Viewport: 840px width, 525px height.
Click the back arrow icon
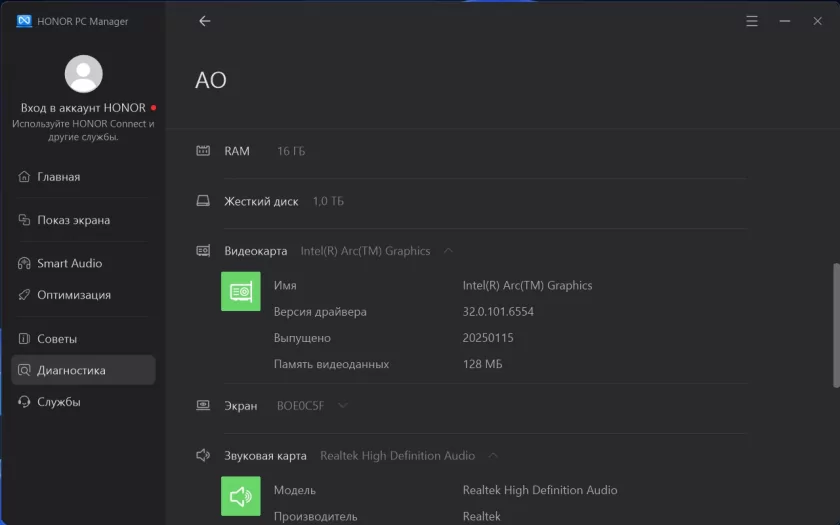(205, 21)
